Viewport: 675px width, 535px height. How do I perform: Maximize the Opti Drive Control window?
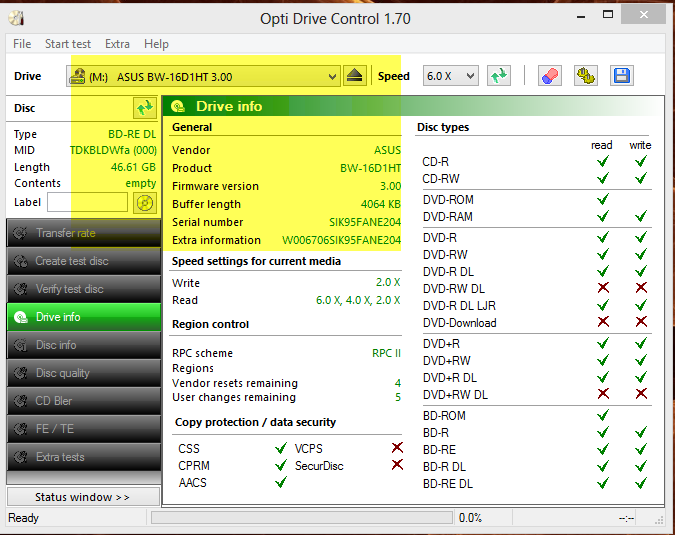(x=608, y=15)
